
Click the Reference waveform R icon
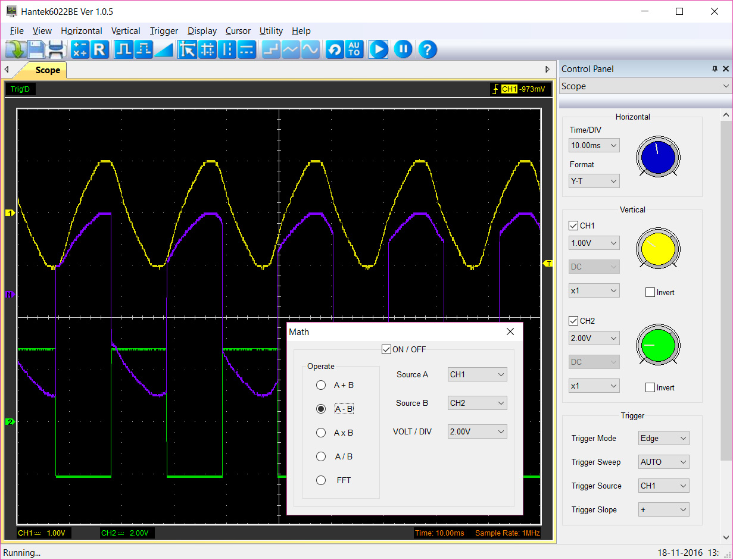tap(99, 49)
